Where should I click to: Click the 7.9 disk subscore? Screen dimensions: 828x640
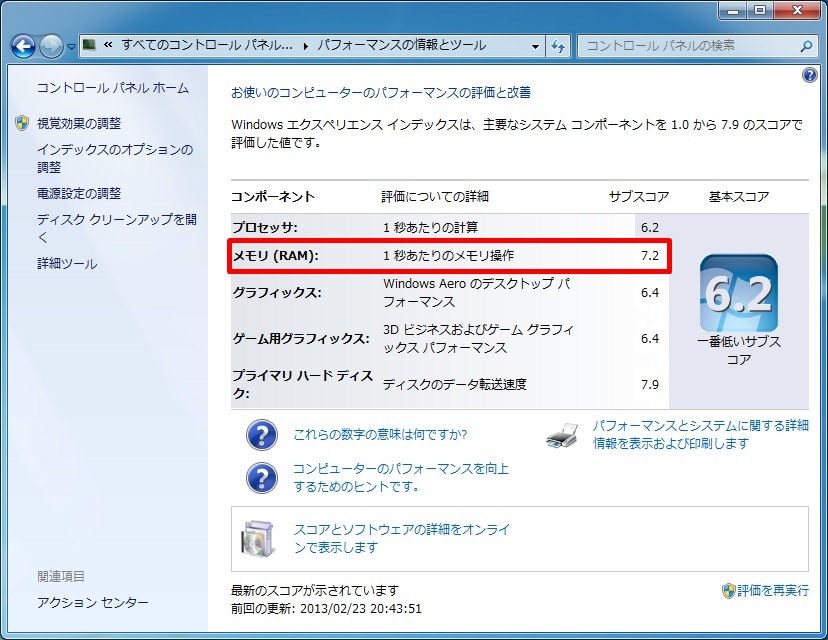[x=650, y=384]
